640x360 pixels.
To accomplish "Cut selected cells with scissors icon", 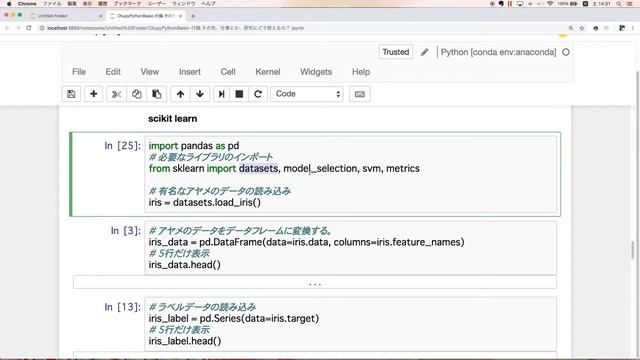I will (116, 94).
